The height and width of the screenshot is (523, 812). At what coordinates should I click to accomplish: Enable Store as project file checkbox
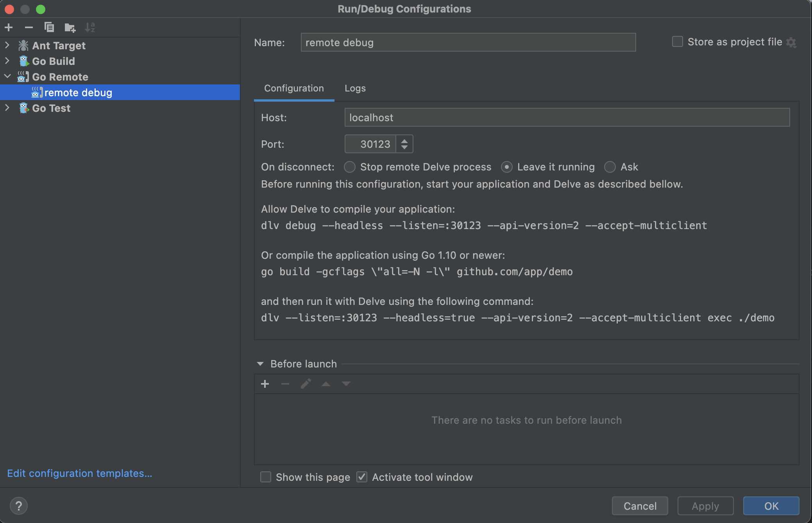click(677, 42)
